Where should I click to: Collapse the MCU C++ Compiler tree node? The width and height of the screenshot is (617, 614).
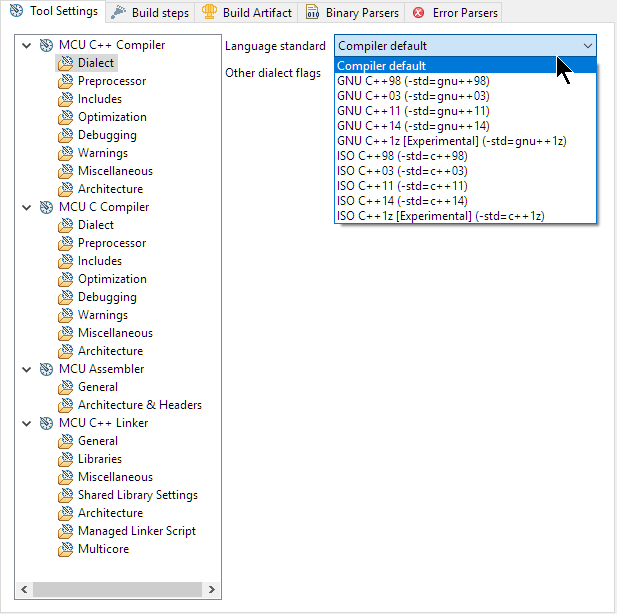pos(26,45)
